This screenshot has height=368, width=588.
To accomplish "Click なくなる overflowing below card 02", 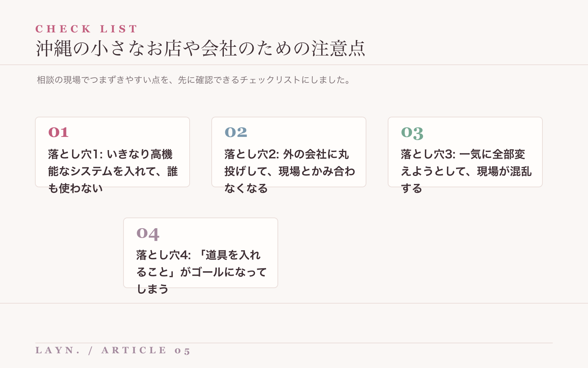I will pyautogui.click(x=246, y=188).
